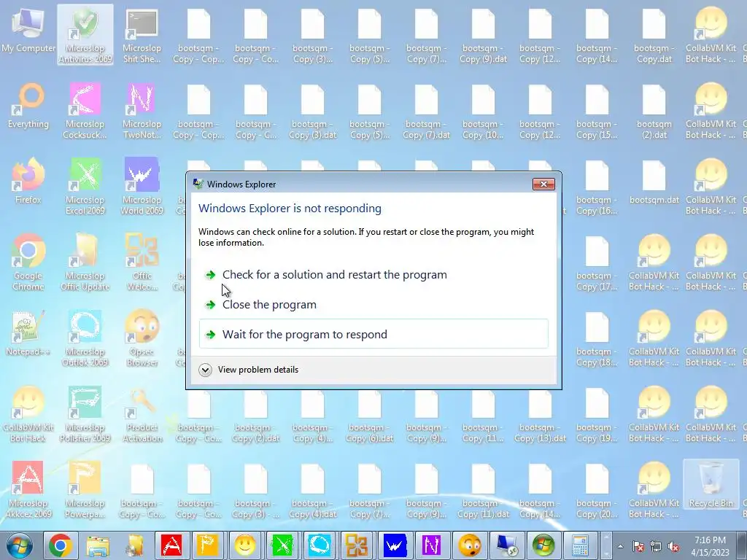Image resolution: width=747 pixels, height=560 pixels.
Task: Click the orange Offic logo taskbar icon
Action: click(357, 545)
